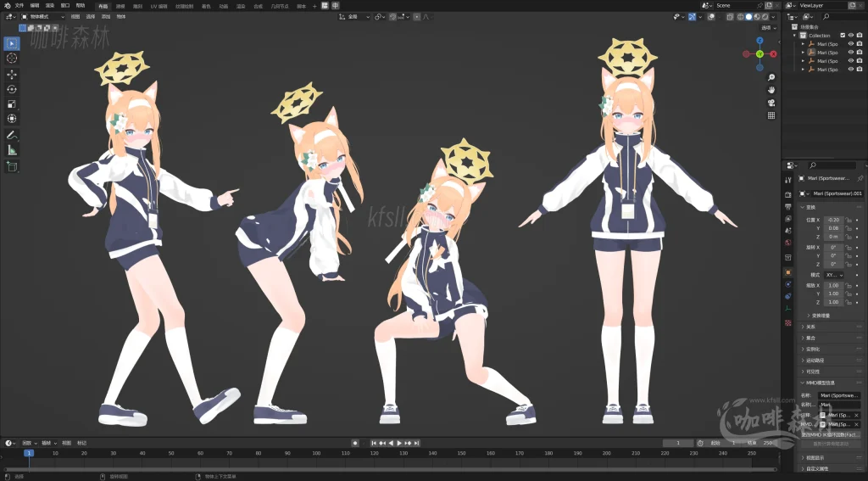
Task: Open the checkered Texture properties tab
Action: (x=788, y=322)
